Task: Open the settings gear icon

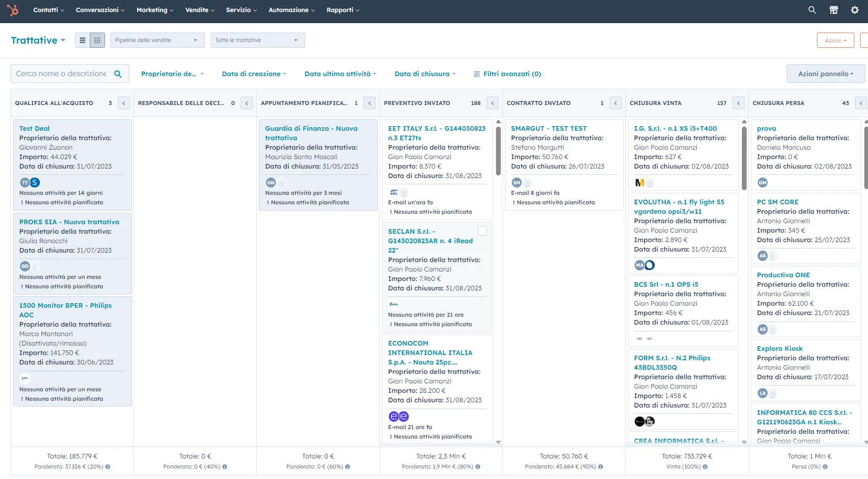Action: pyautogui.click(x=855, y=10)
